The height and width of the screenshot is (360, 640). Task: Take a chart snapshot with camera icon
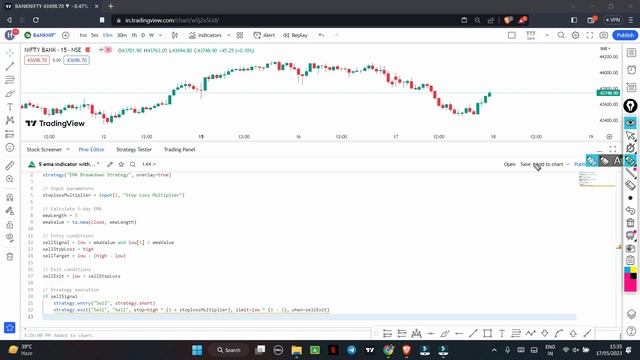point(604,36)
